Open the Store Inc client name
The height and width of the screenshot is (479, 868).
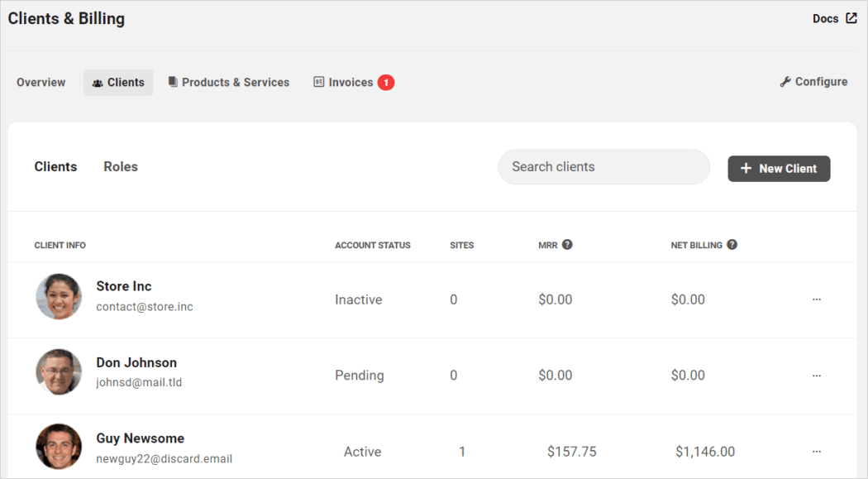[x=123, y=286]
